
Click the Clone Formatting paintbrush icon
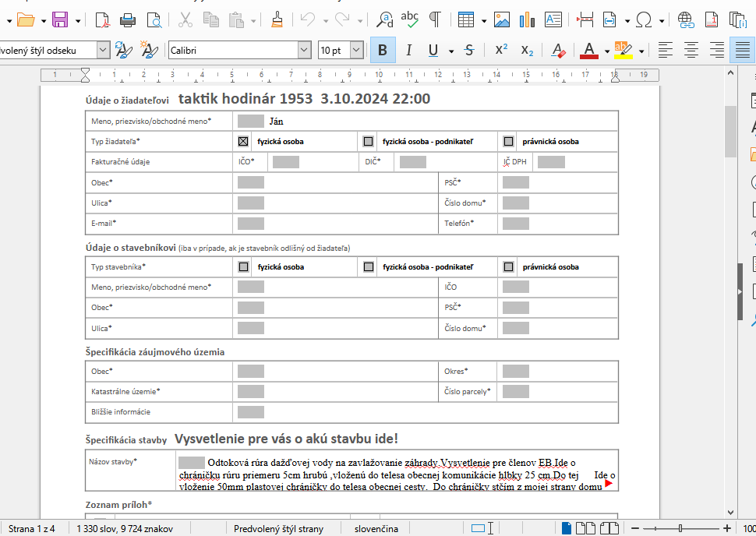click(x=277, y=19)
